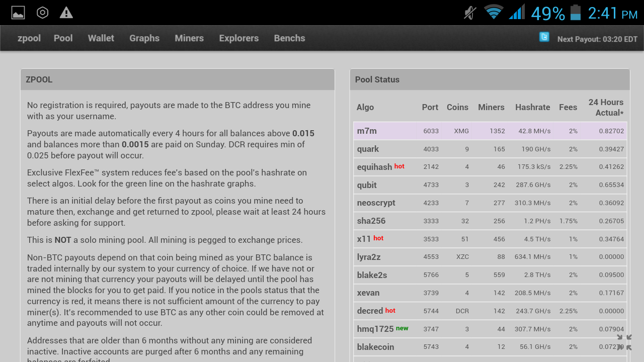Screen dimensions: 644x362
Task: Click the sha256 1.2 PH/s hashrate
Action: click(x=537, y=221)
